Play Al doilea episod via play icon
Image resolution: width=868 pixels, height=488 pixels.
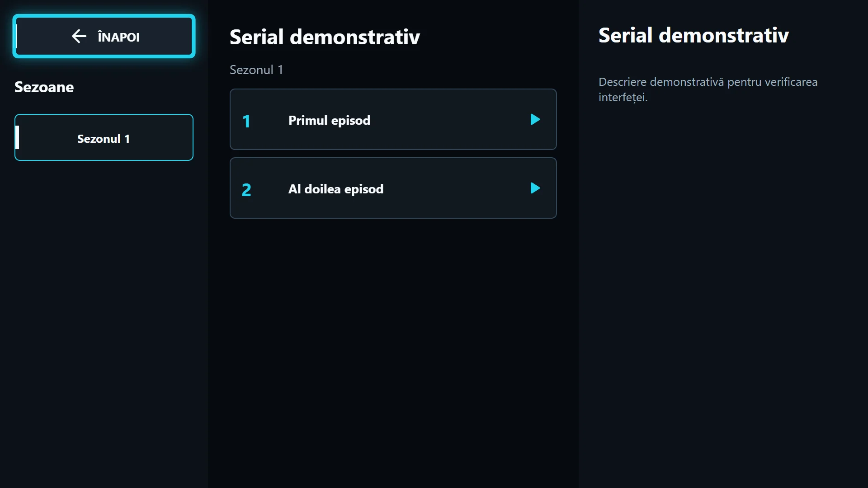point(535,188)
